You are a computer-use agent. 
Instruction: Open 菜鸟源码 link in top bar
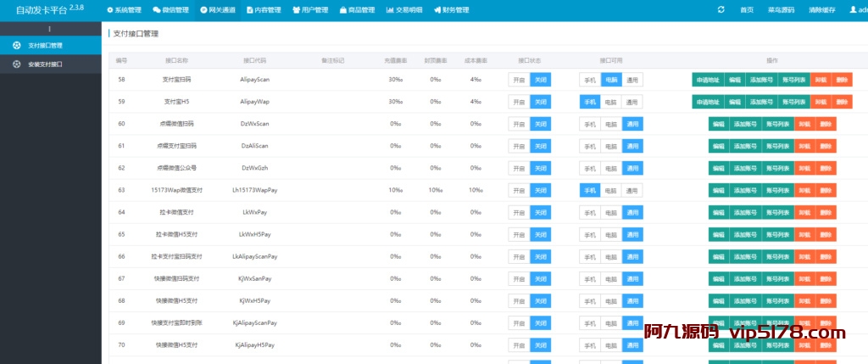781,10
